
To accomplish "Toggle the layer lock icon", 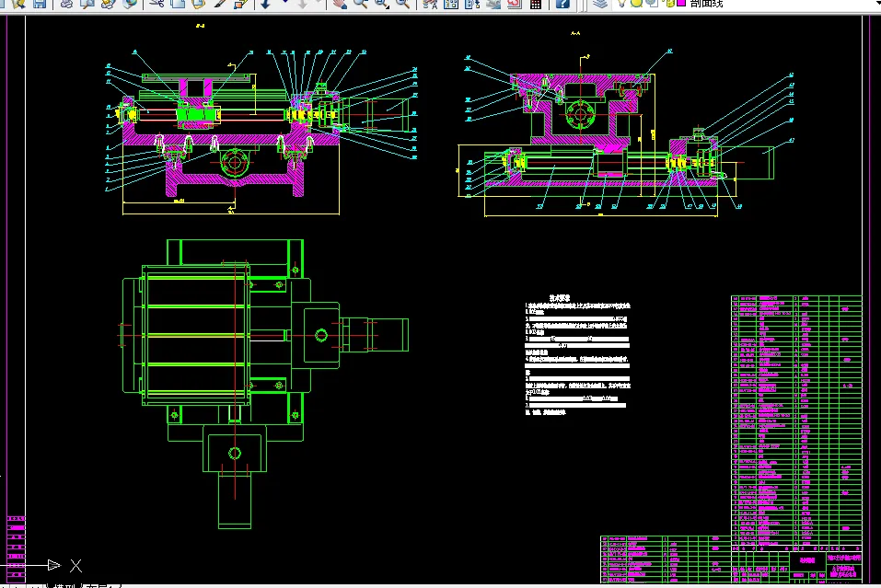I will (x=670, y=3).
